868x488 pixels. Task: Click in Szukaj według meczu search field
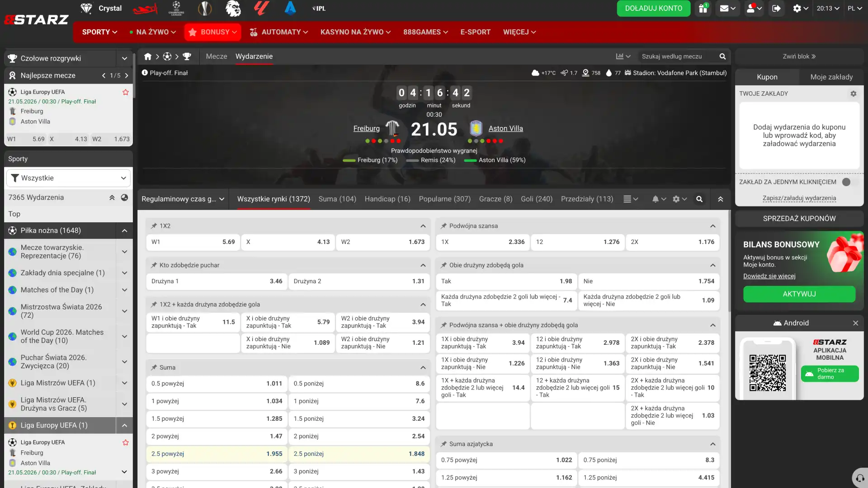click(678, 56)
